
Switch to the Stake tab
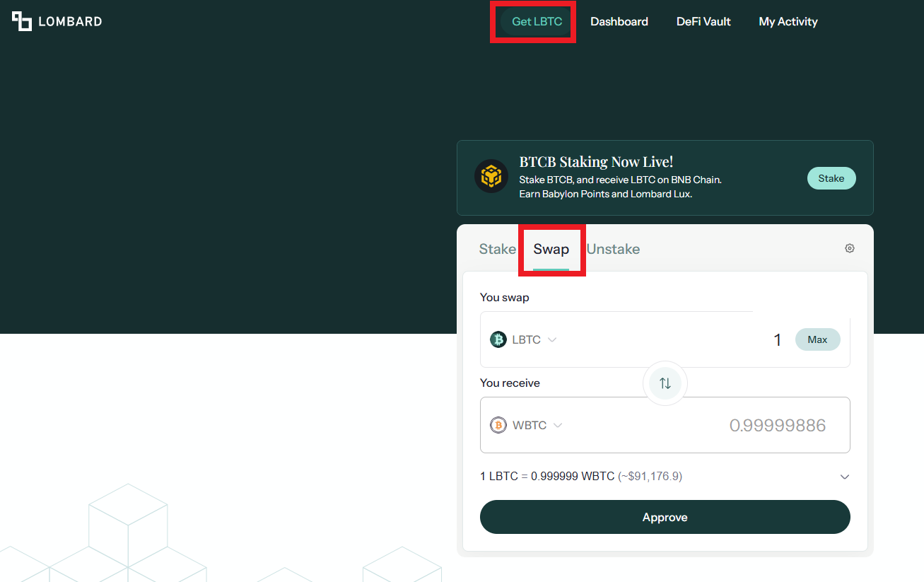click(x=498, y=249)
